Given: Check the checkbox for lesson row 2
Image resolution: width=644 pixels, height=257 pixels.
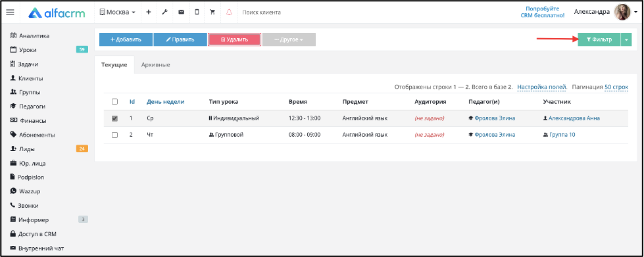Looking at the screenshot, I should (114, 135).
